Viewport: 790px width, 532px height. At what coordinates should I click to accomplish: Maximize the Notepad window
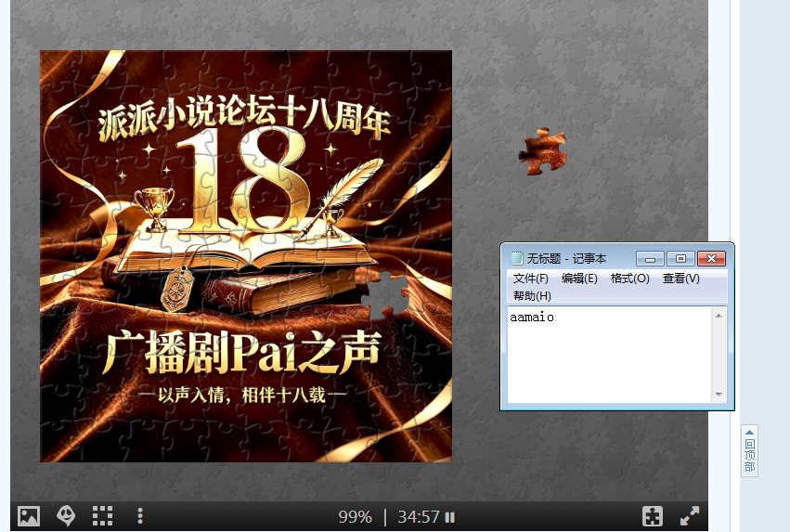[680, 259]
